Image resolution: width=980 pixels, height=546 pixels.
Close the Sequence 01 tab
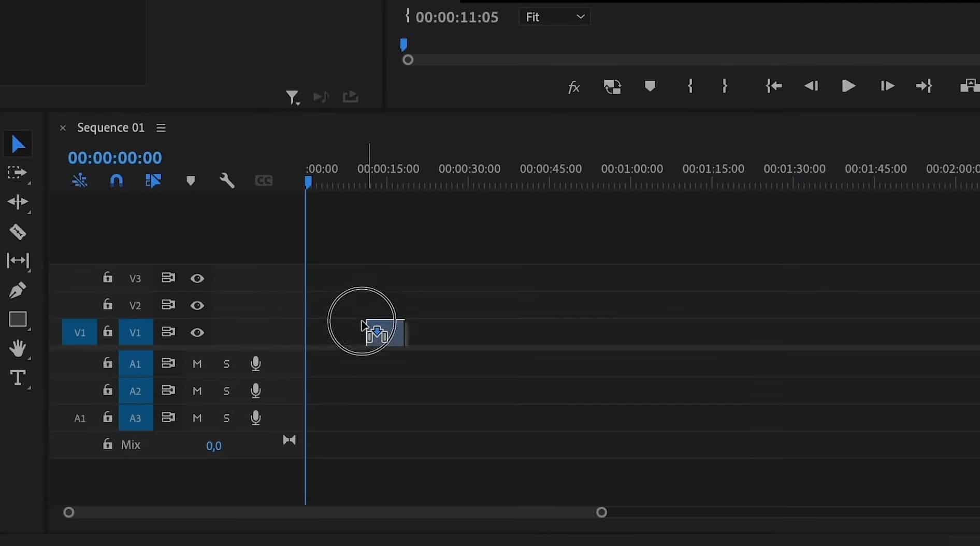pyautogui.click(x=63, y=128)
